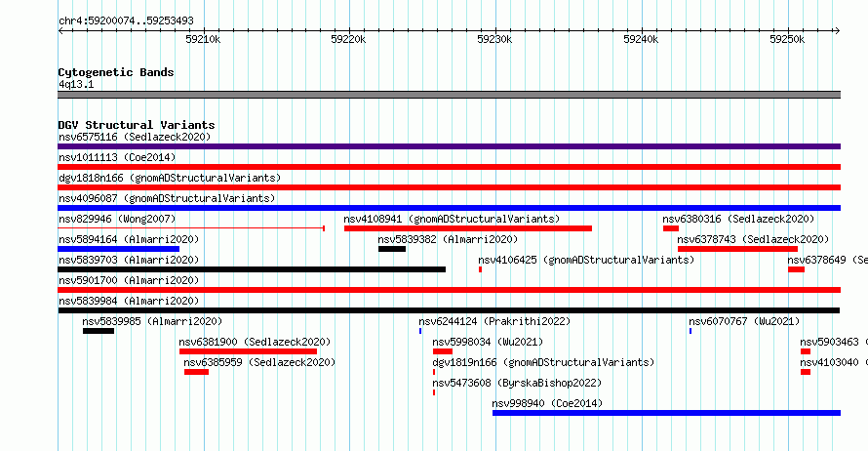This screenshot has width=868, height=451.
Task: Click the DGV Structural Variants track title
Action: tap(137, 125)
